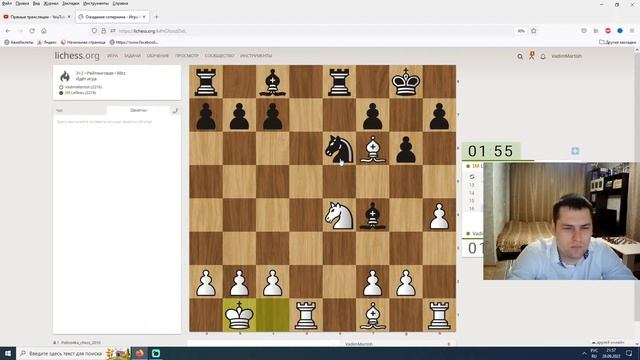640x360 pixels.
Task: Show hidden tray icons chevron
Action: (x=584, y=353)
